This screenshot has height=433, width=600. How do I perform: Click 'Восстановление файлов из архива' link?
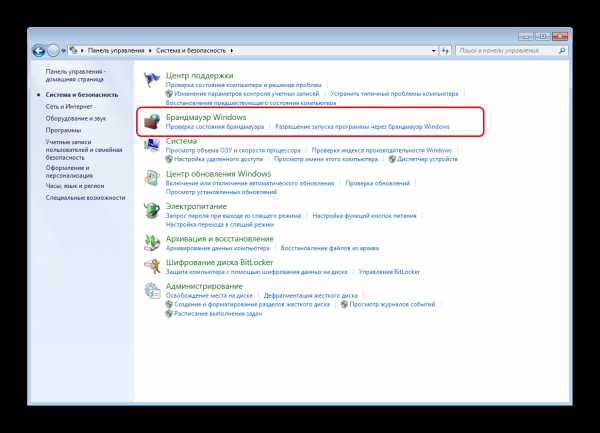329,248
